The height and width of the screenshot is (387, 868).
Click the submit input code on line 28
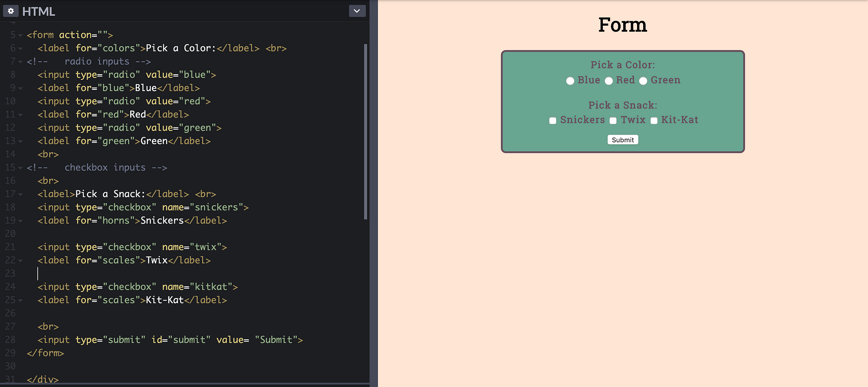coord(170,340)
